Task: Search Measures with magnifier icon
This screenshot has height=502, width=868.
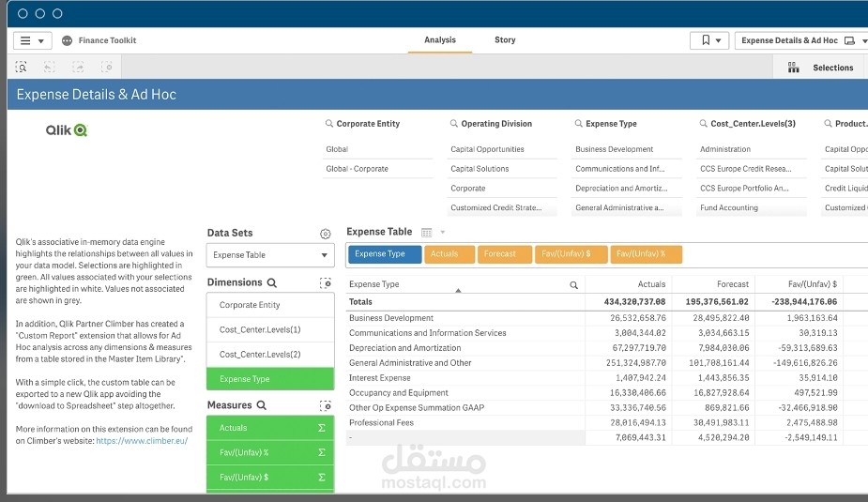Action: click(x=261, y=405)
